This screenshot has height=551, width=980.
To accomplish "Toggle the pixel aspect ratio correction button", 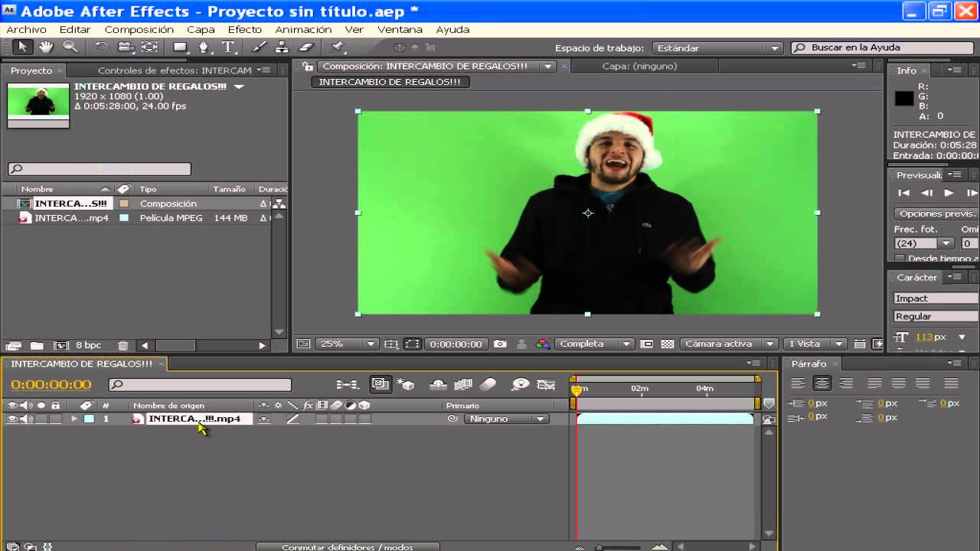I will pyautogui.click(x=859, y=344).
